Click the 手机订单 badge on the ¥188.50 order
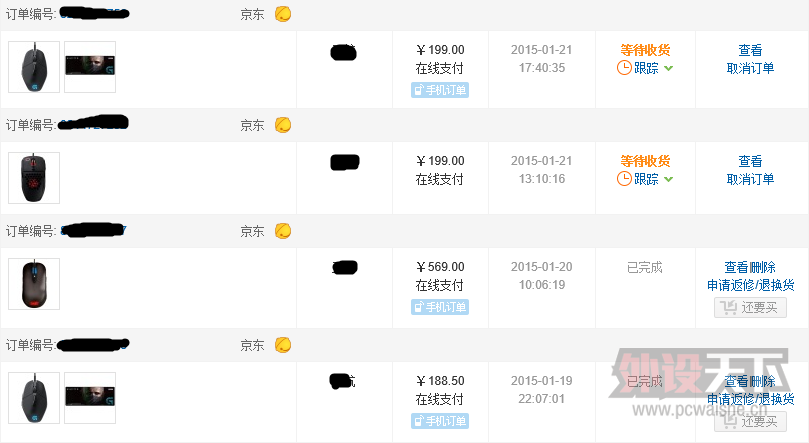This screenshot has width=809, height=443. coord(440,421)
